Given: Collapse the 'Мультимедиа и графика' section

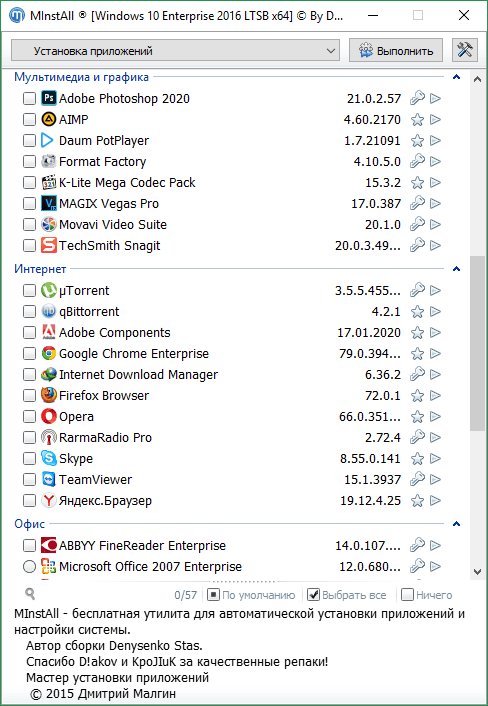Looking at the screenshot, I should (456, 77).
